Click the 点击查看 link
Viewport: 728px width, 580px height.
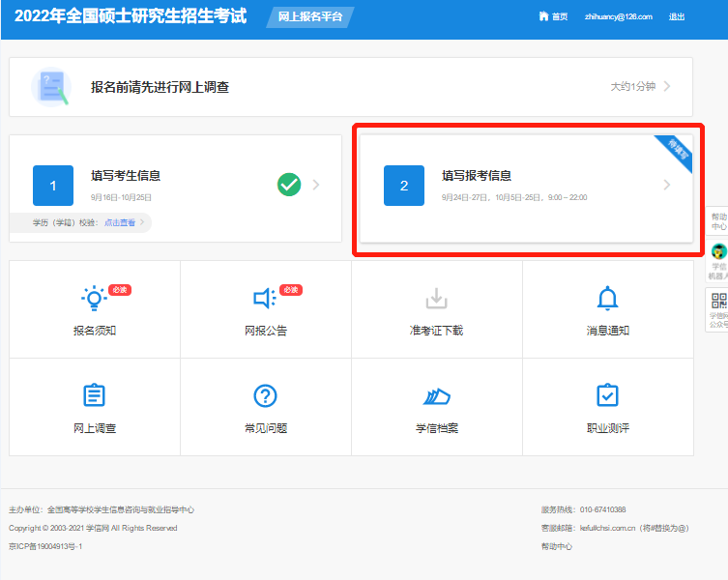coord(120,222)
